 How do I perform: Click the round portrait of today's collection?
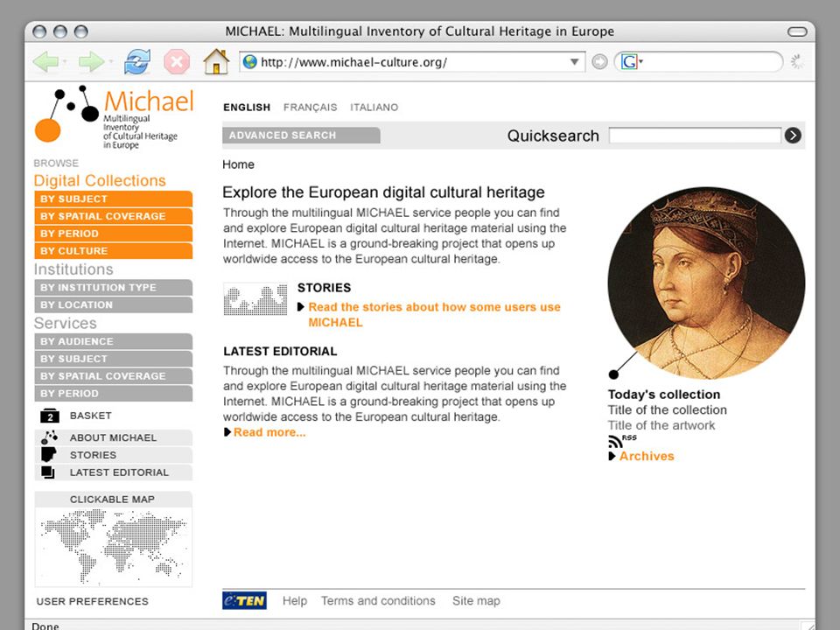(x=706, y=283)
